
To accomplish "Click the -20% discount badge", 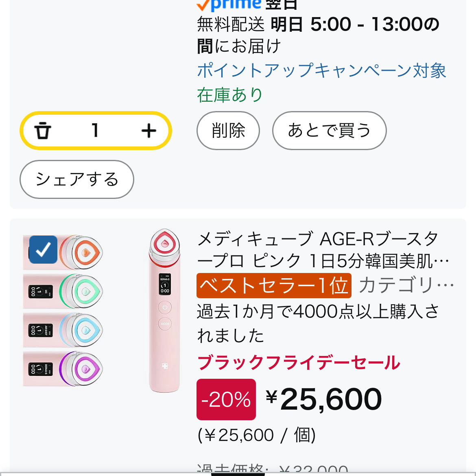I will coord(226,400).
